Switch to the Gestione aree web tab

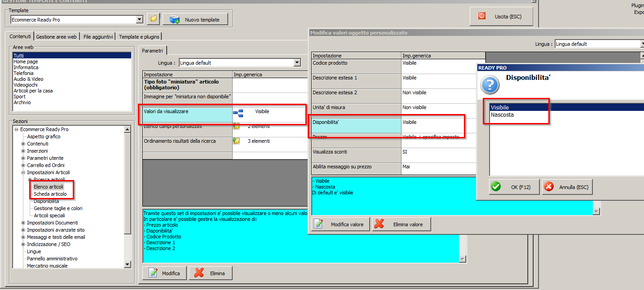tap(56, 37)
